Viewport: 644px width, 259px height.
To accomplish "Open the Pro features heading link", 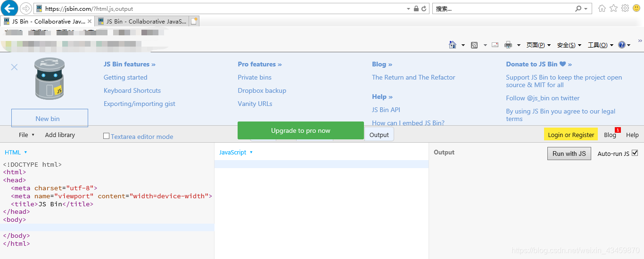I will (x=260, y=64).
